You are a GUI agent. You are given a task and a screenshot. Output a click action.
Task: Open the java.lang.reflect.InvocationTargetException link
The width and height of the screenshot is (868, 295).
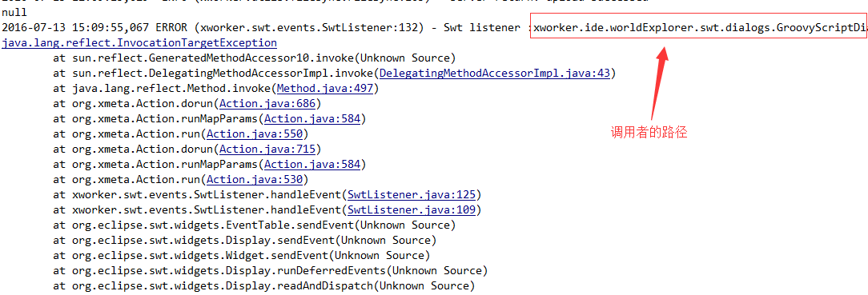click(x=139, y=42)
